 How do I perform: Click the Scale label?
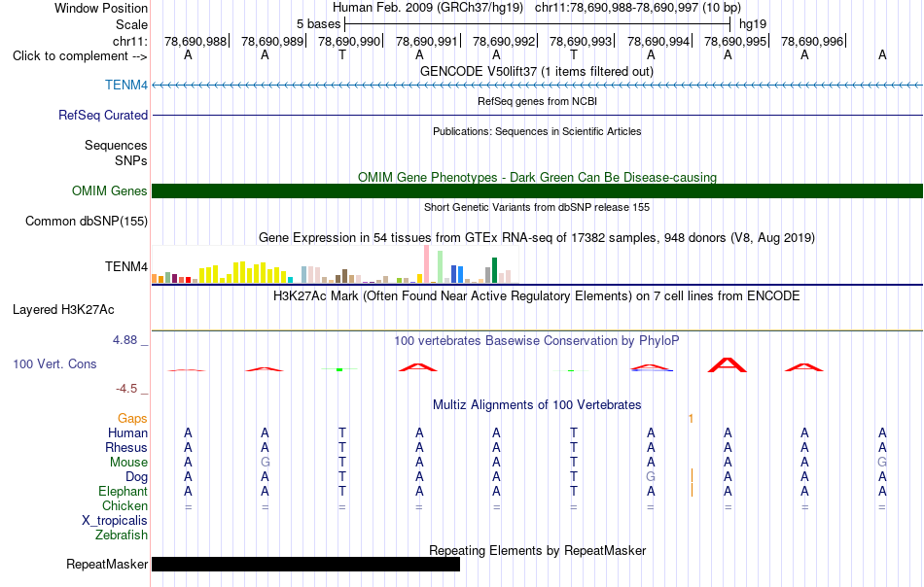tap(131, 24)
